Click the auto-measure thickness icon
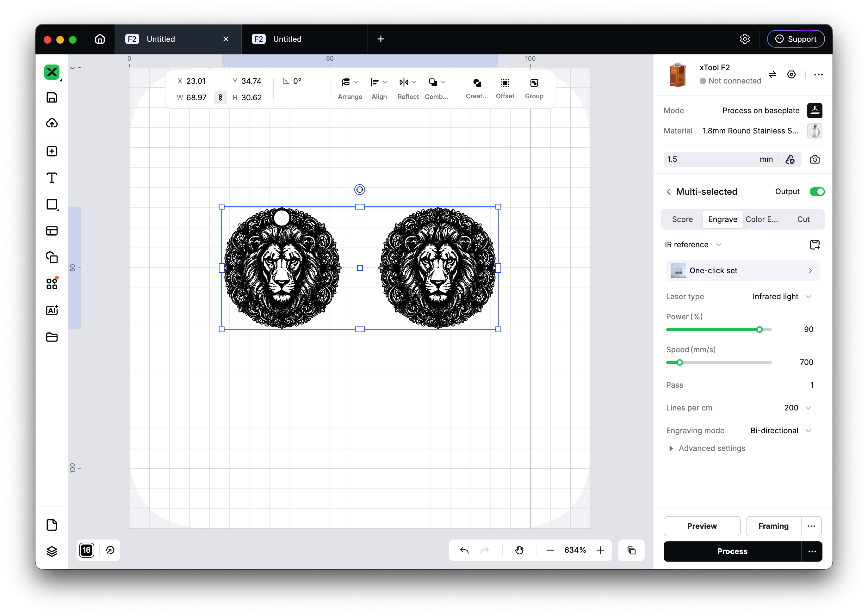 point(790,159)
